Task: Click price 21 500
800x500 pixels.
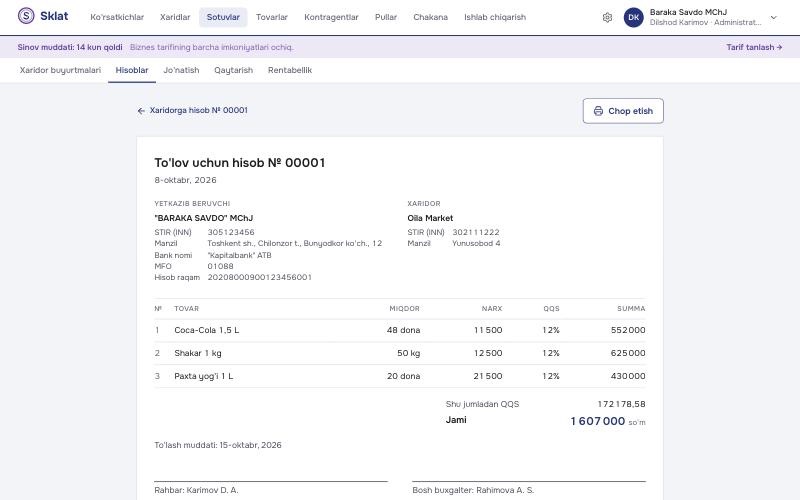Action: 488,376
